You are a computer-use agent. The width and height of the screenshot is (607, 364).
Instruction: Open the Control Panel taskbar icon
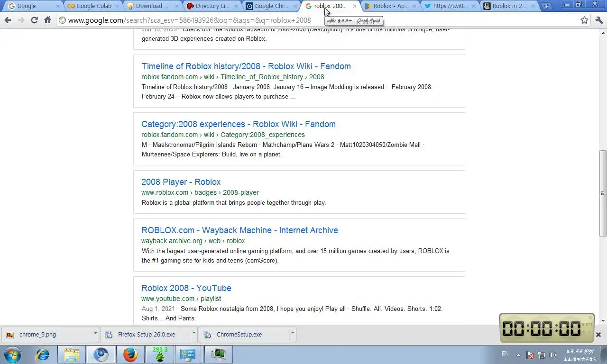(189, 355)
